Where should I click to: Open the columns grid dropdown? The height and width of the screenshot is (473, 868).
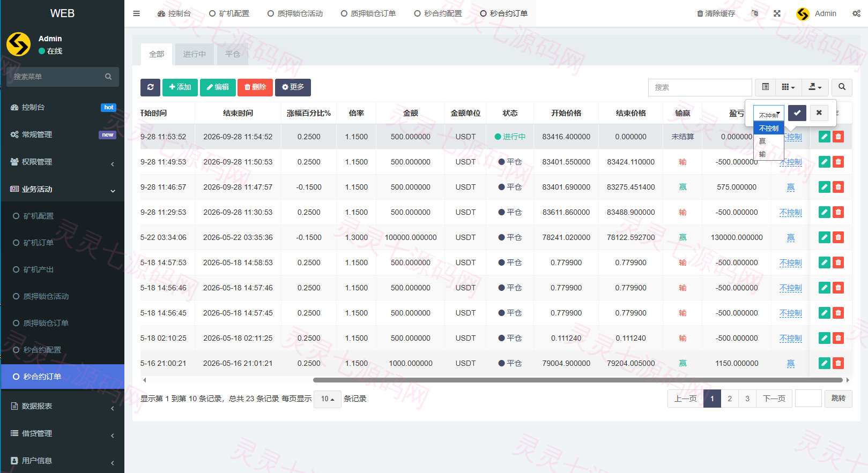tap(788, 87)
